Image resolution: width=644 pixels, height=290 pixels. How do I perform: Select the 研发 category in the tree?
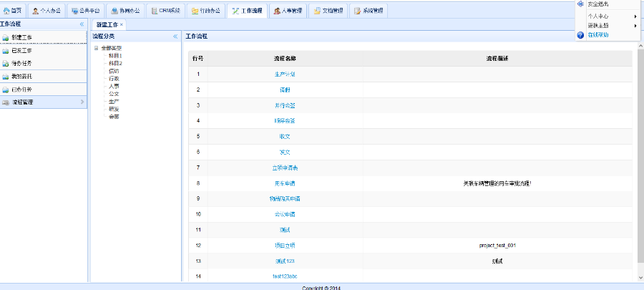tap(114, 110)
